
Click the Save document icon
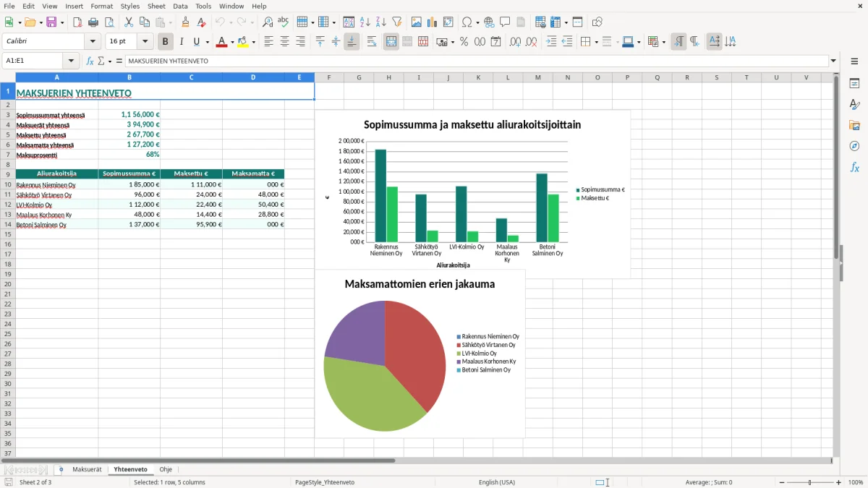(51, 22)
